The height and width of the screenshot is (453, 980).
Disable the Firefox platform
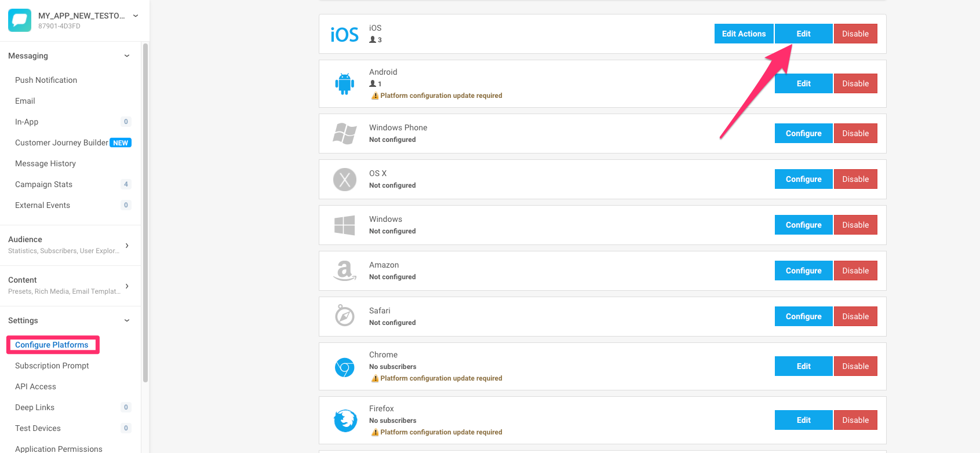click(x=855, y=420)
